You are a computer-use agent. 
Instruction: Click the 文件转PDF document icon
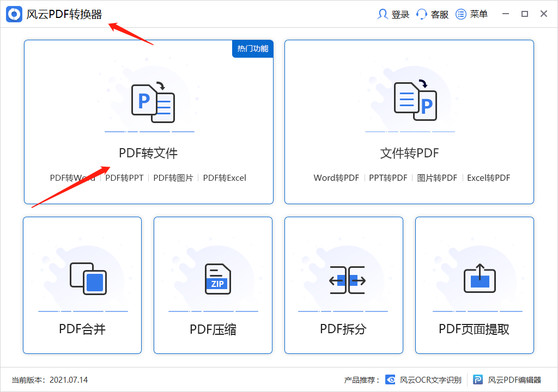[415, 101]
